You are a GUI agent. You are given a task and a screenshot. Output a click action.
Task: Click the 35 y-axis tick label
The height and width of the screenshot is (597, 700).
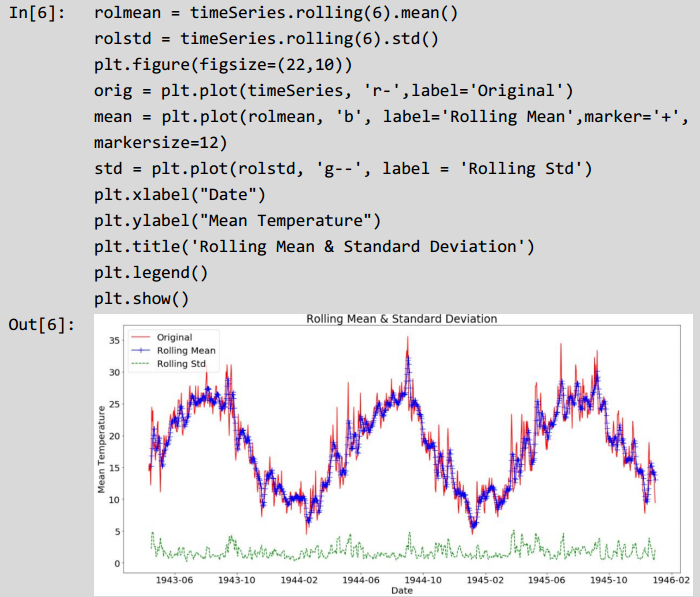pyautogui.click(x=114, y=340)
